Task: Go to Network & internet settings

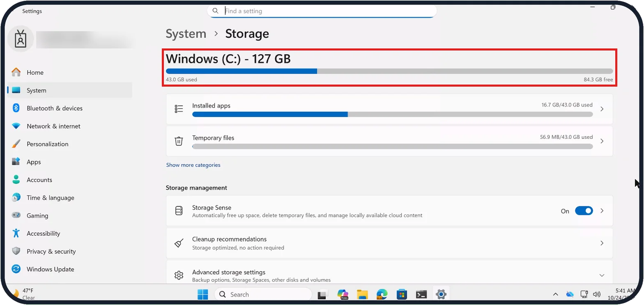Action: [x=70, y=126]
